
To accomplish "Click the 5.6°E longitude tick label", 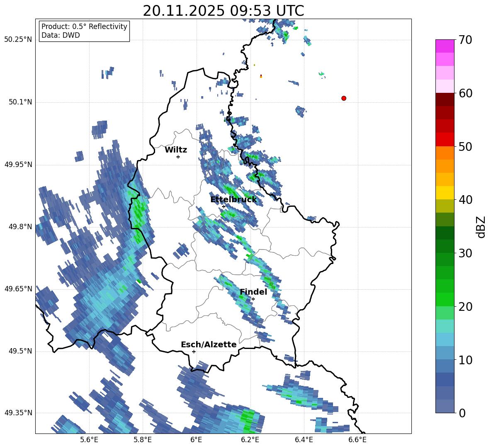I will [x=89, y=440].
